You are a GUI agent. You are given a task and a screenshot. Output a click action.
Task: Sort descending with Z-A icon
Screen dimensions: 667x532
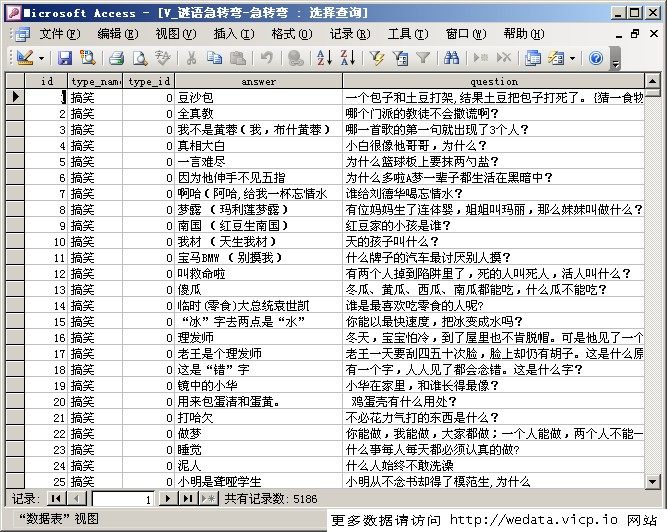pos(348,58)
